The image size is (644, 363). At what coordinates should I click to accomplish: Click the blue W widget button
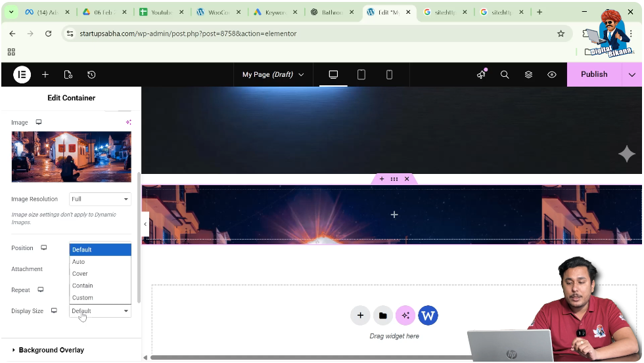[x=428, y=316]
